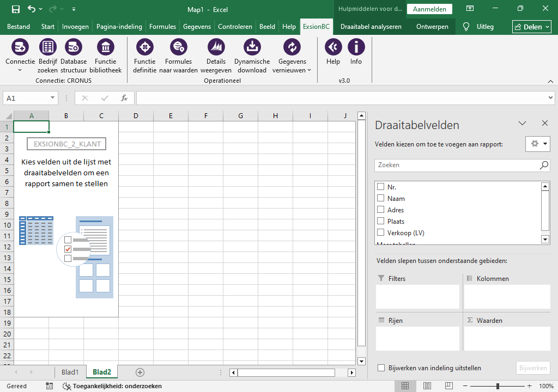
Task: Open Database structuur tool
Action: click(74, 47)
